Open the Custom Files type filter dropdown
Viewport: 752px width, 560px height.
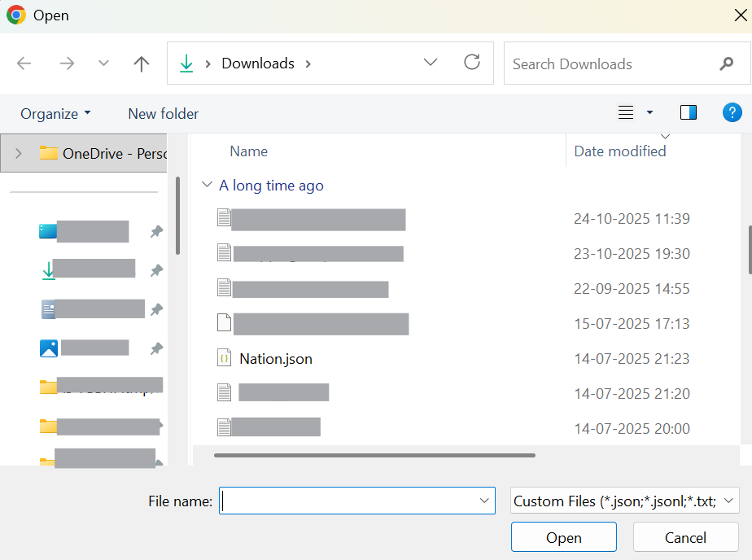coord(625,501)
